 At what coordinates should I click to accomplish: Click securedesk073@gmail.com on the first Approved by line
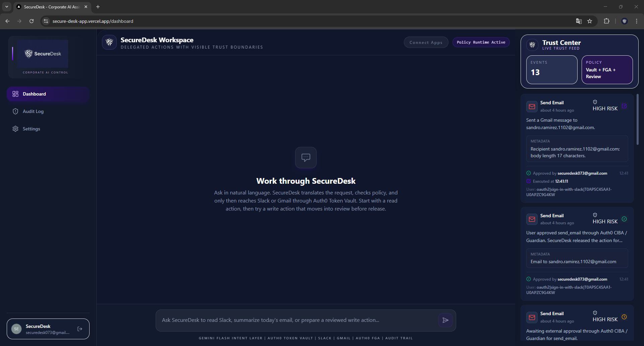click(582, 173)
